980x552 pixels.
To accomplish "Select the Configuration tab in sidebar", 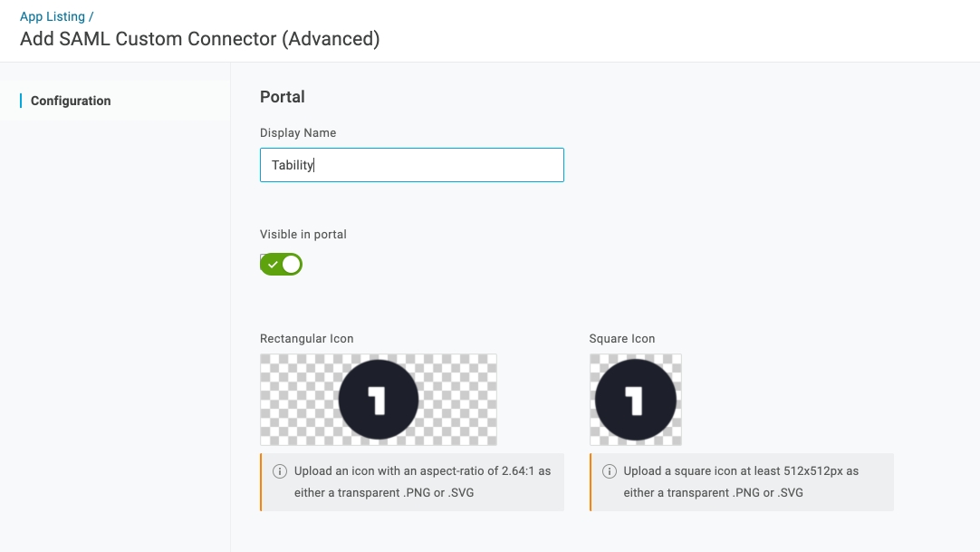I will 71,101.
